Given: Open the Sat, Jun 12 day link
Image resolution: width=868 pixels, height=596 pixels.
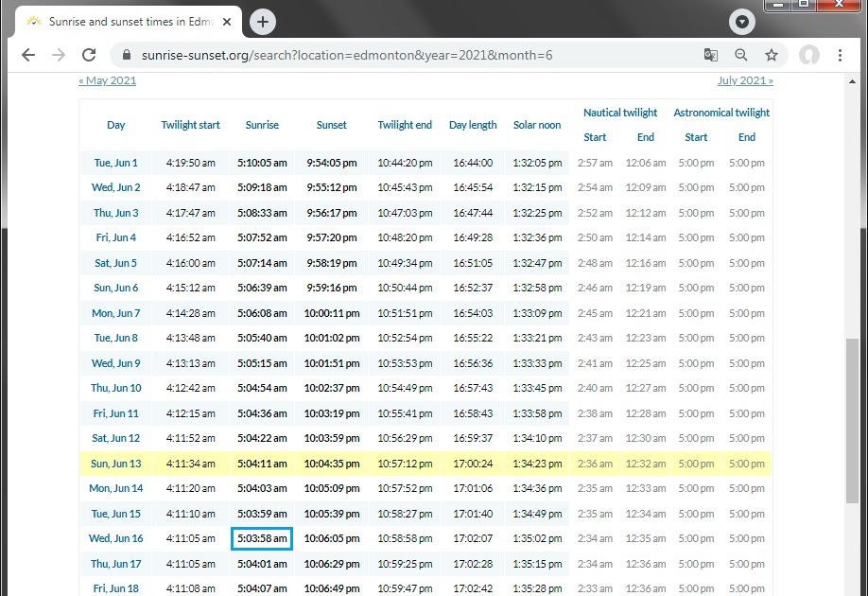Looking at the screenshot, I should tap(115, 438).
